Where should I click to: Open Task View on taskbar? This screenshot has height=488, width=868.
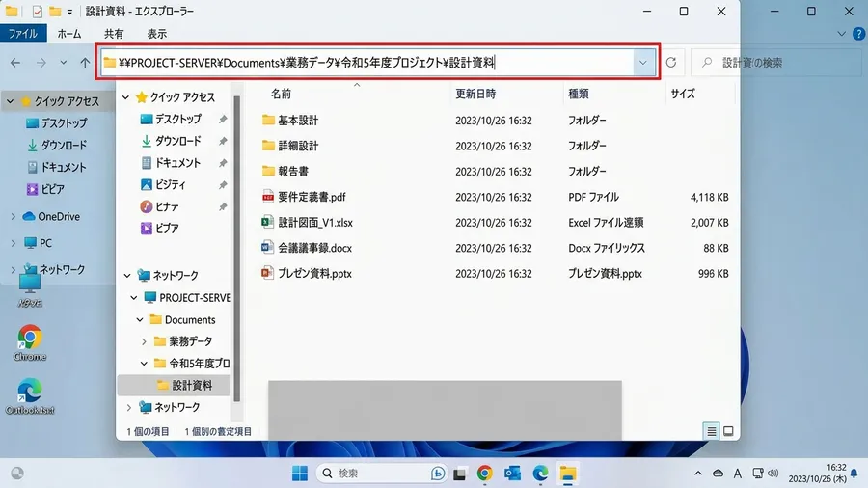coord(459,474)
